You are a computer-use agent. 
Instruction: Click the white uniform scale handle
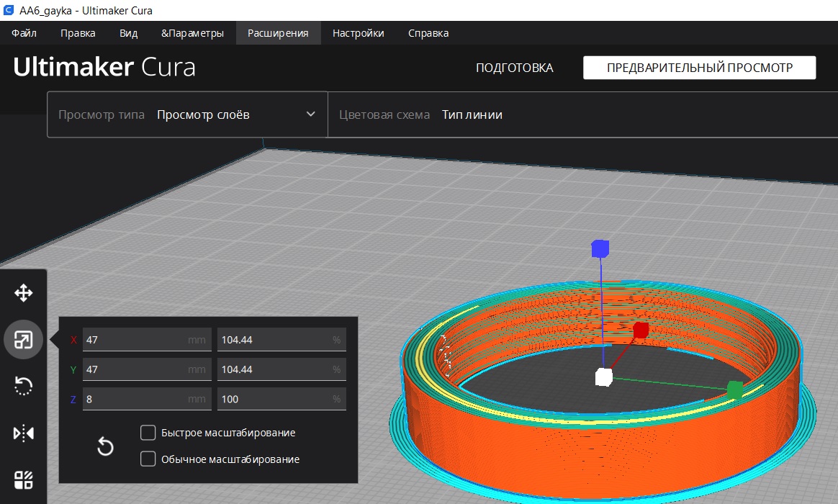[x=604, y=377]
